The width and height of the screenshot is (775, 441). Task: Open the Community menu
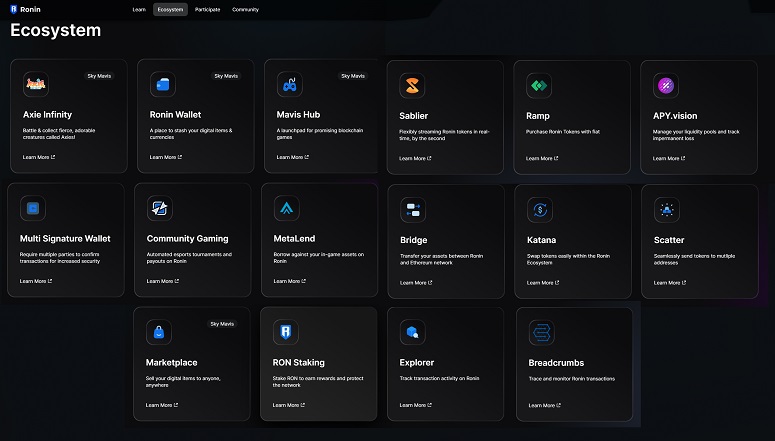[x=245, y=9]
